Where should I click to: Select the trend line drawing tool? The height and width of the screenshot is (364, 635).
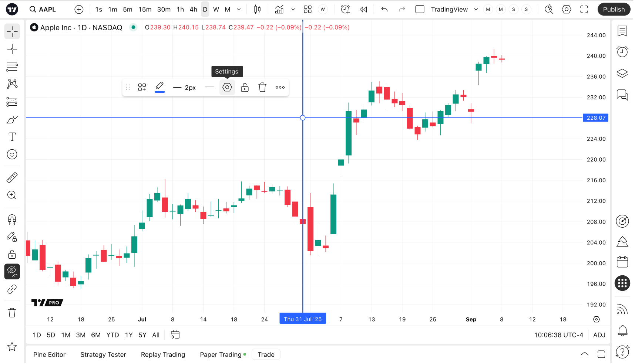tap(12, 49)
